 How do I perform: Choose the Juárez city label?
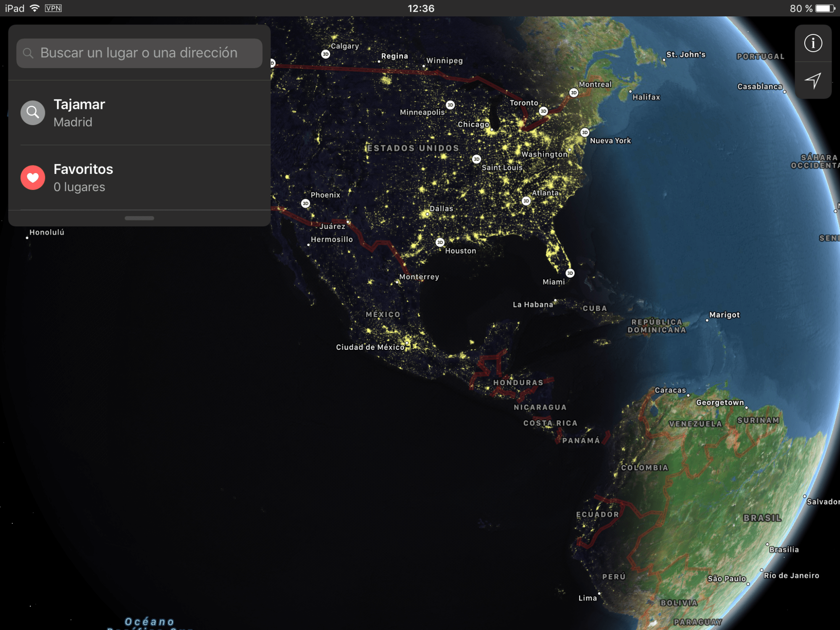click(x=332, y=226)
